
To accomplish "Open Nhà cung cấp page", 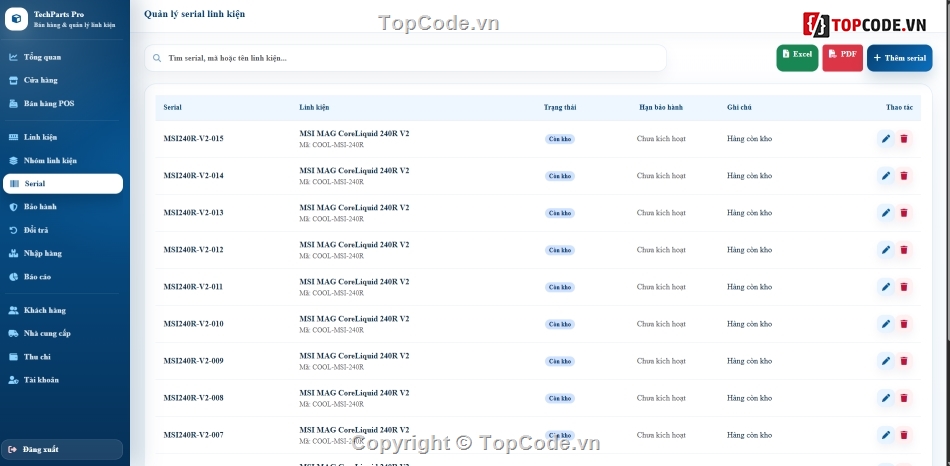I will (x=63, y=333).
